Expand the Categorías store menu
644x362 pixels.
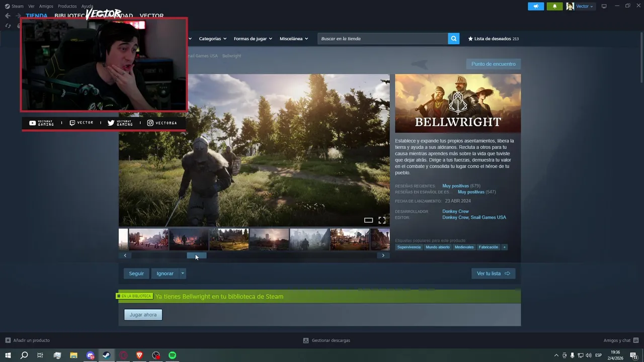click(212, 39)
